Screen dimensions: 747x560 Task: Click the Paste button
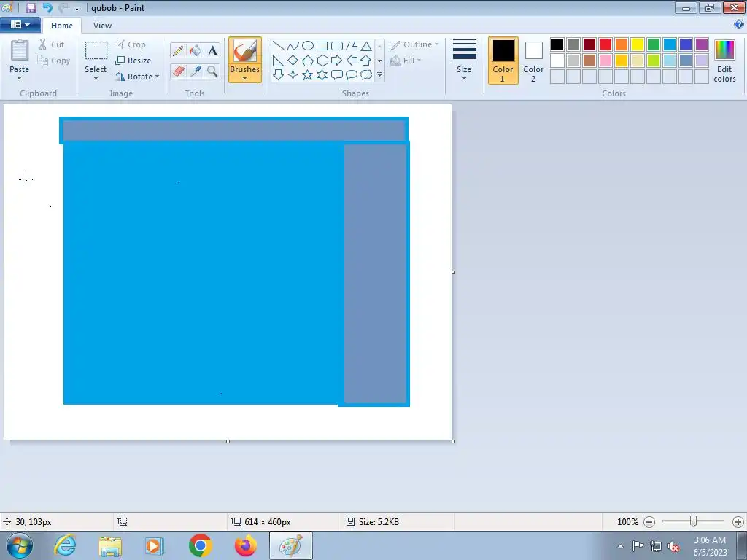[20, 55]
